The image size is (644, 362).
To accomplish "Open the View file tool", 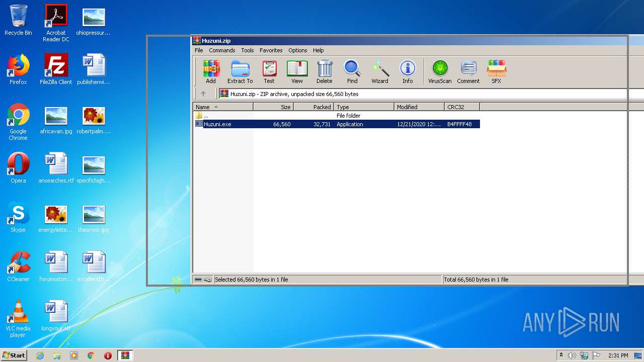I will coord(297,72).
